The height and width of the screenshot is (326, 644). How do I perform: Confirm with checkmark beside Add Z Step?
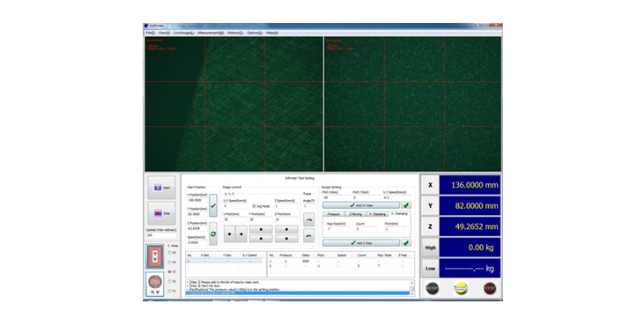pos(406,242)
